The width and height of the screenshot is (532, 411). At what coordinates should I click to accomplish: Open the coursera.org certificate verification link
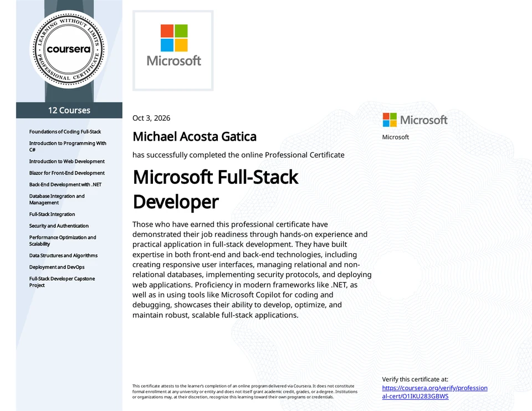[x=434, y=392]
